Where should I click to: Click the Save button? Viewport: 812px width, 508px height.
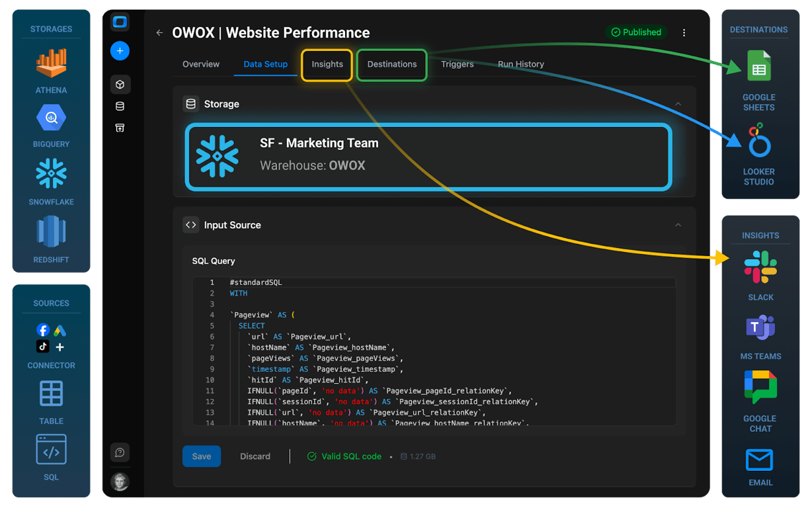click(202, 456)
